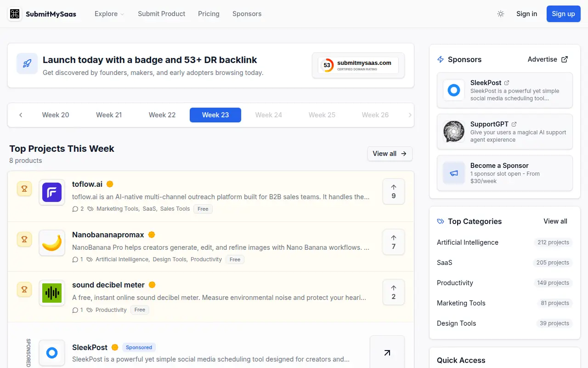Open the Advertise link in Sponsors

coord(548,59)
